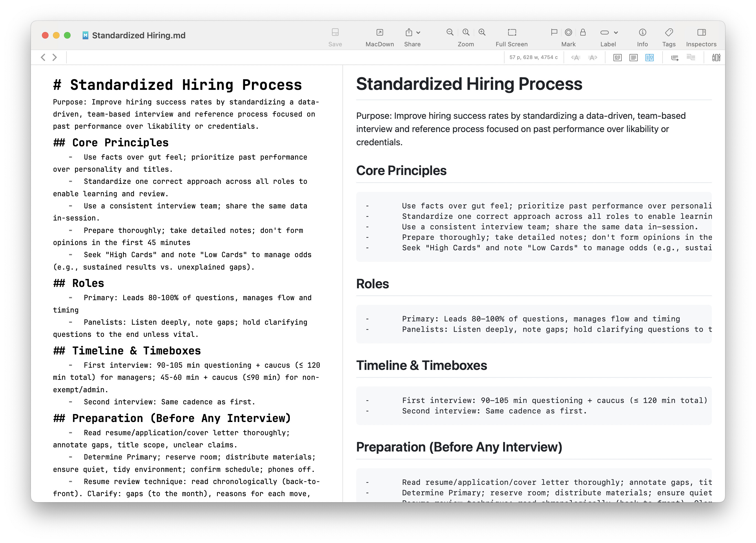Screen dimensions: 756x543
Task: Zoom in with the plus magnifier
Action: [x=482, y=32]
